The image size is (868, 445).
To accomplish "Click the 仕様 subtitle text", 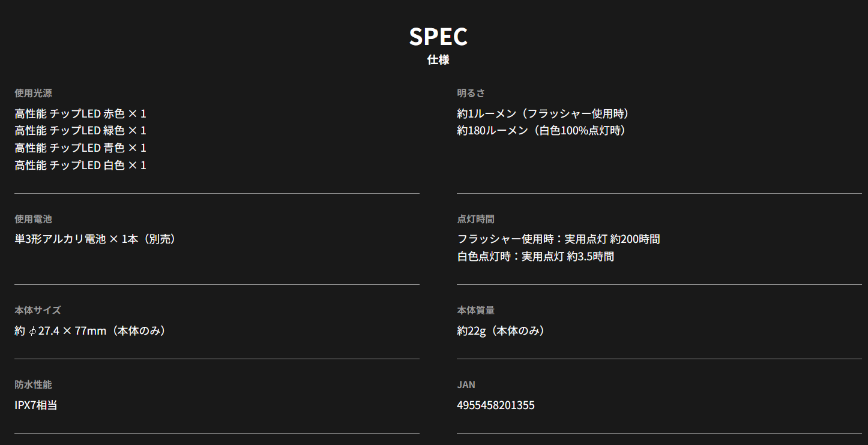I will click(x=438, y=60).
